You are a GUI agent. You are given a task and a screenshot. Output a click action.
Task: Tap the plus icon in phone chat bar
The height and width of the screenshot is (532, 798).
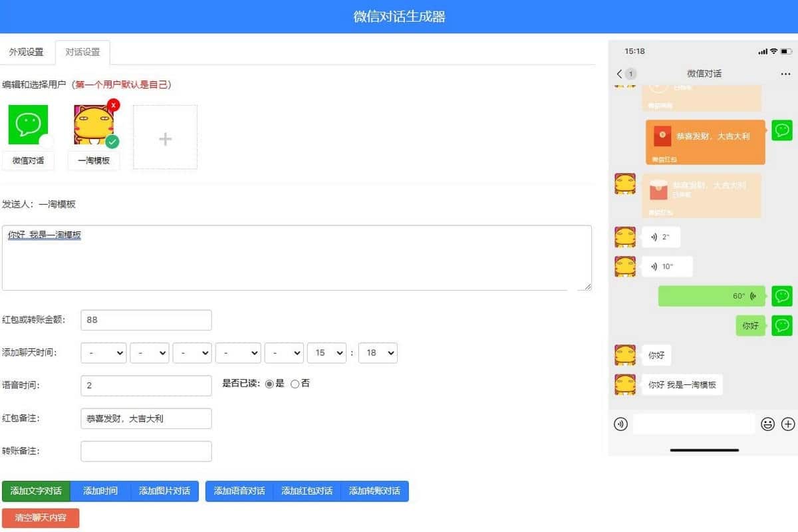tap(788, 424)
